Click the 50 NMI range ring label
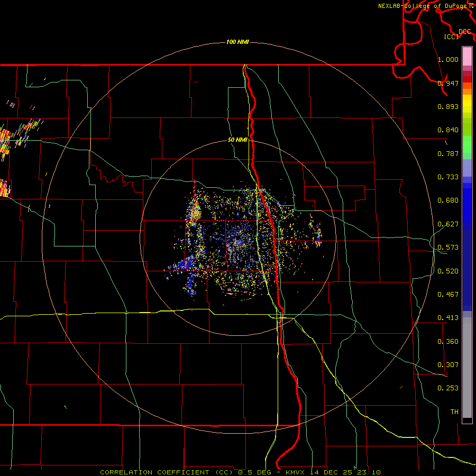Image resolution: width=476 pixels, height=476 pixels. click(237, 140)
